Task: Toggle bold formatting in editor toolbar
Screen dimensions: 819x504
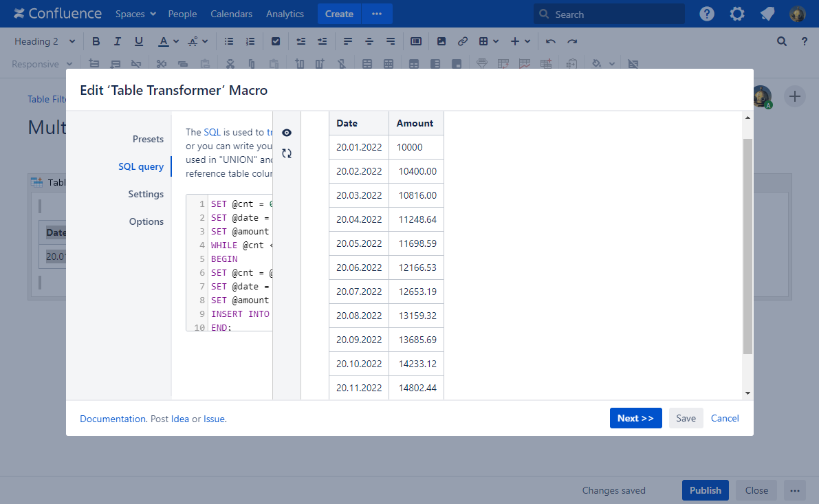Action: (96, 41)
